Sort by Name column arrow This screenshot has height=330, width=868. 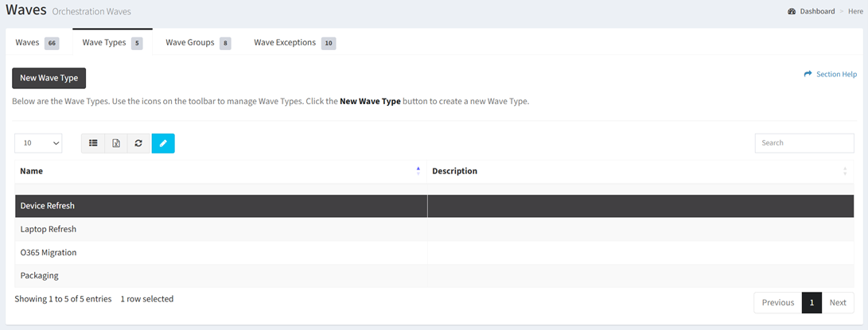click(418, 171)
